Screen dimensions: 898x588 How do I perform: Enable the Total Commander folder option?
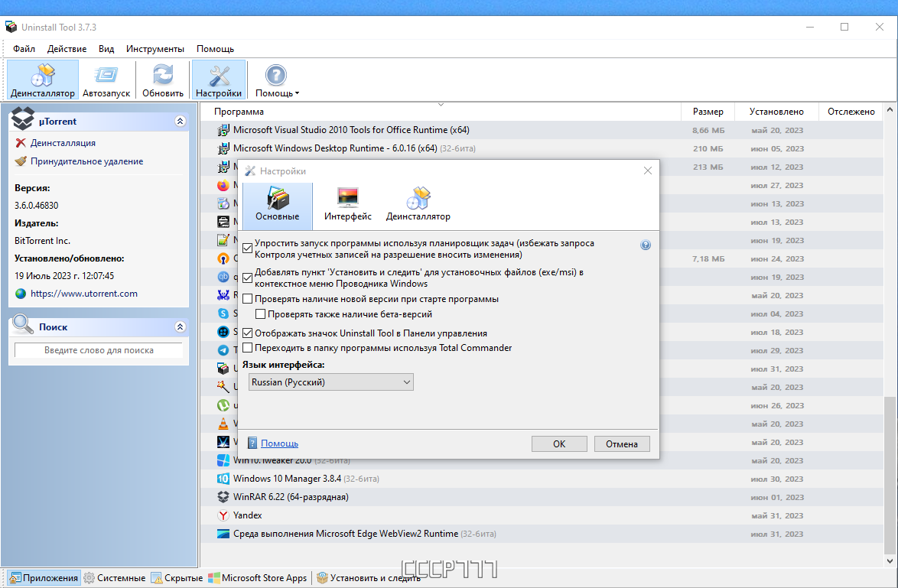[247, 348]
